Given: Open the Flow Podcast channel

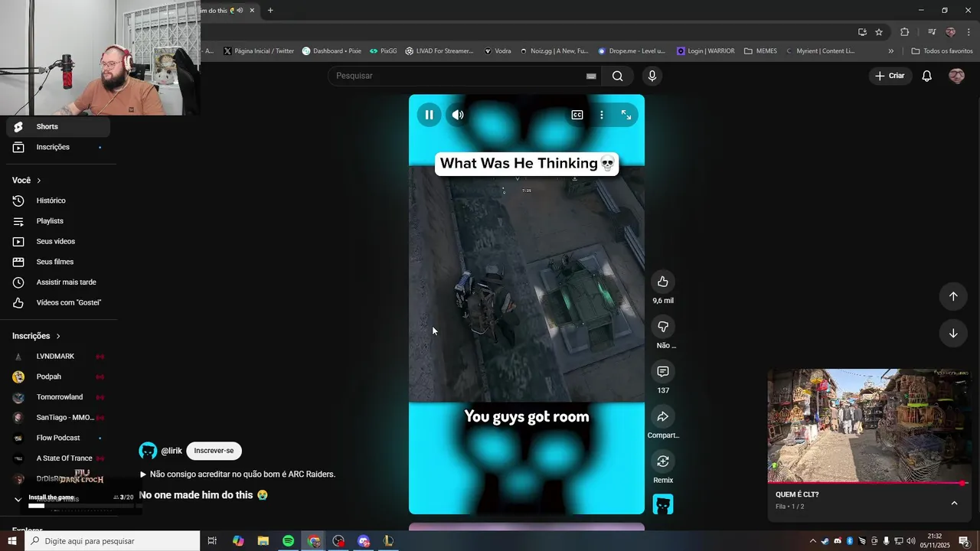Looking at the screenshot, I should tap(57, 438).
